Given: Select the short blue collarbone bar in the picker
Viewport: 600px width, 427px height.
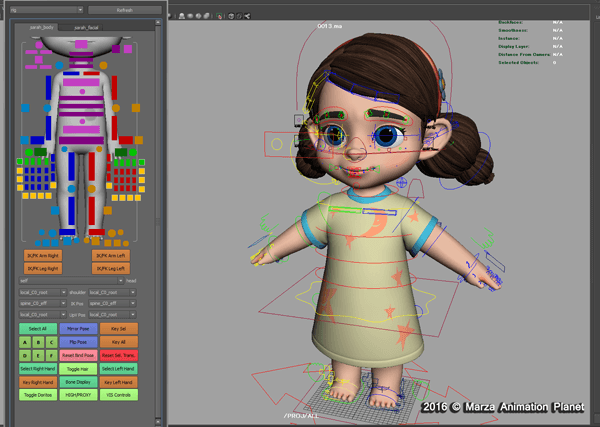Looking at the screenshot, I should tap(71, 73).
